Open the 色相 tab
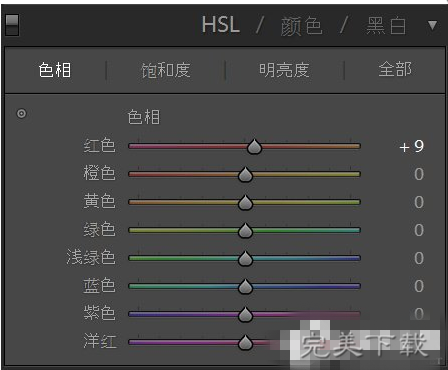The width and height of the screenshot is (448, 370). pos(55,70)
